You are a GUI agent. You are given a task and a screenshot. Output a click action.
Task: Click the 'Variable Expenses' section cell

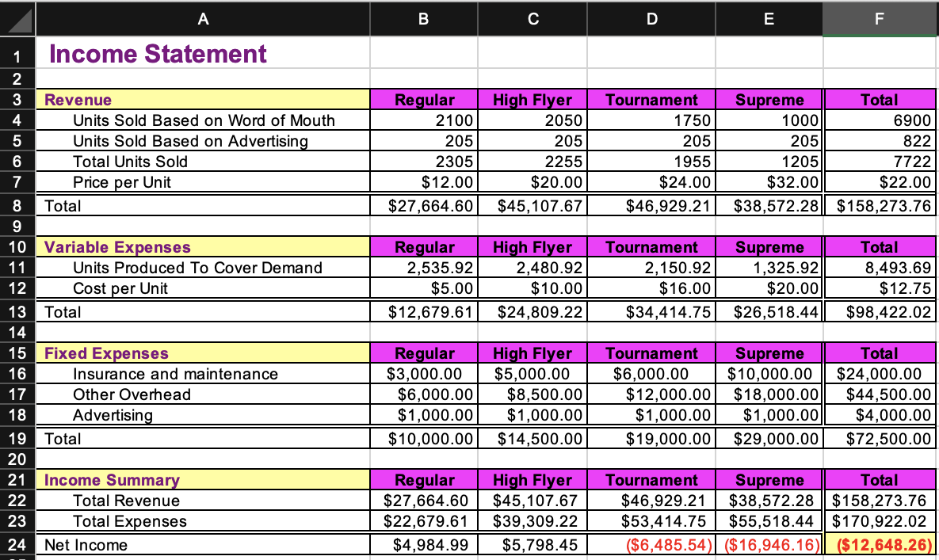(x=203, y=247)
